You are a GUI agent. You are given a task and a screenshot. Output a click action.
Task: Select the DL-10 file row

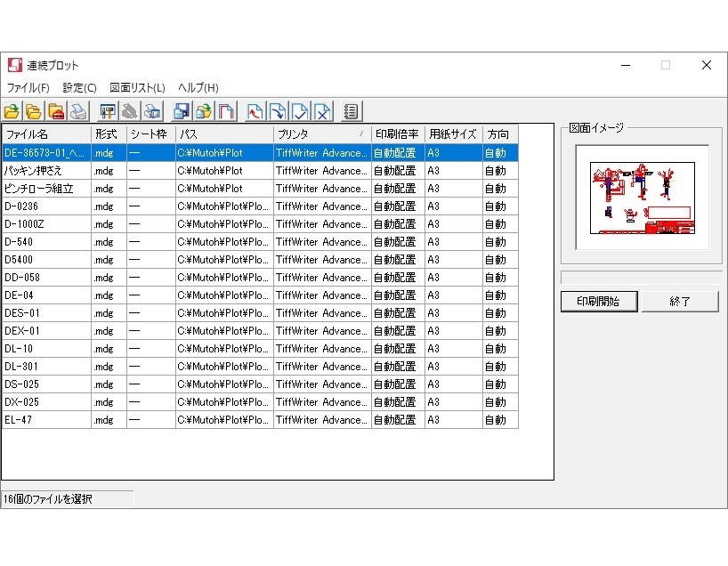[x=260, y=349]
